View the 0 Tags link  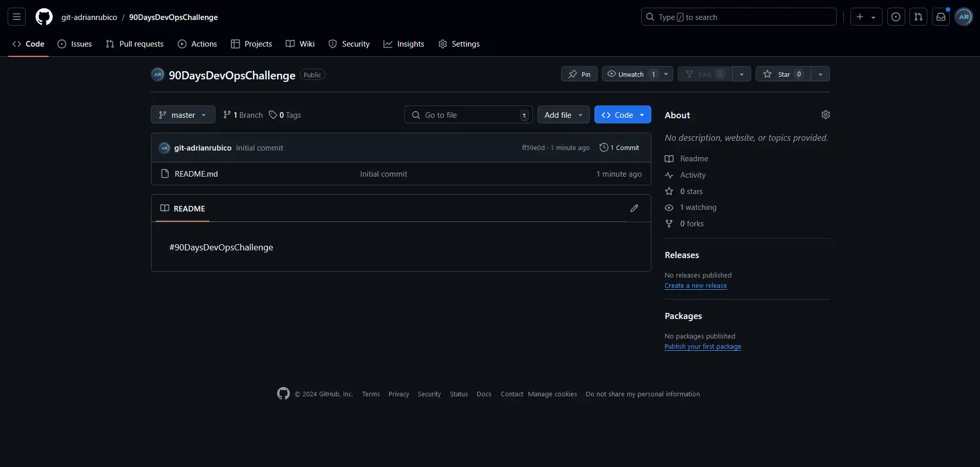click(x=285, y=115)
